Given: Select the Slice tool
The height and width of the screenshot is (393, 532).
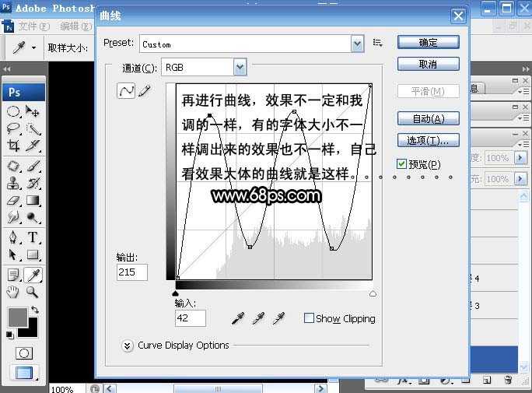Looking at the screenshot, I should click(33, 146).
